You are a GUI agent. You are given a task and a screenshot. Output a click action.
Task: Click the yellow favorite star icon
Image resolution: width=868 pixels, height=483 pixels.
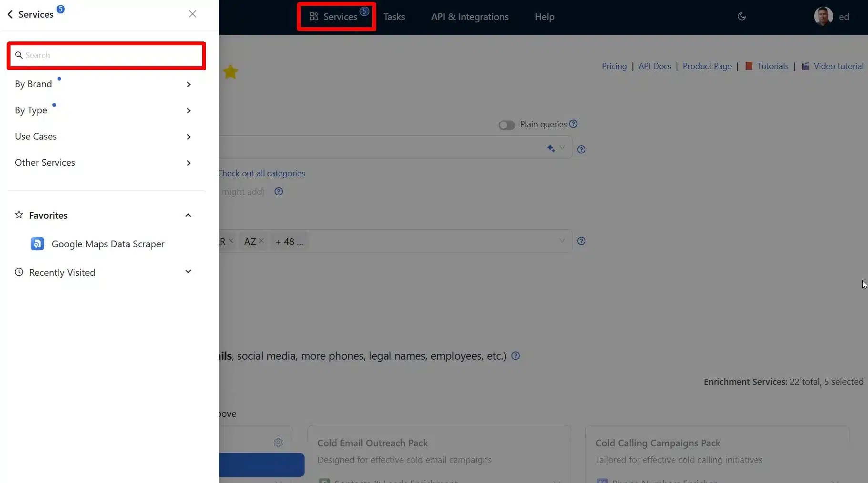click(230, 72)
